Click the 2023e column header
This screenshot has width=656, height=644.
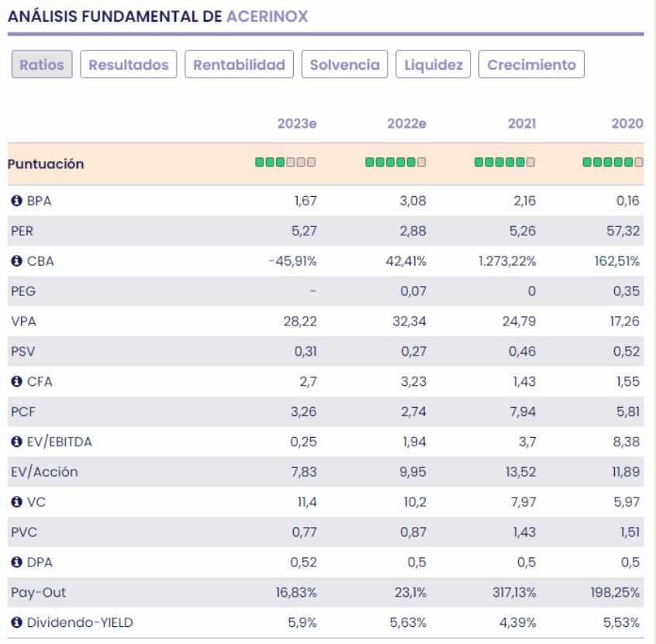pyautogui.click(x=297, y=124)
